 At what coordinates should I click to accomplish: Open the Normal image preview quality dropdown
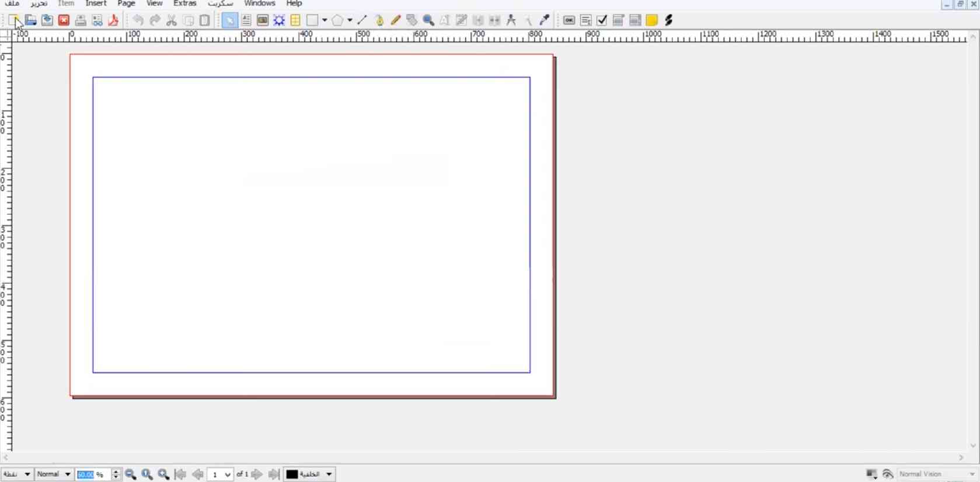coord(54,474)
